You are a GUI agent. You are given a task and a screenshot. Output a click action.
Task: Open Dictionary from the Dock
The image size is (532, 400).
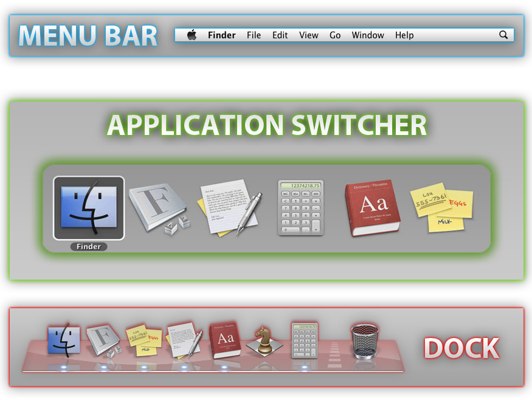224,340
